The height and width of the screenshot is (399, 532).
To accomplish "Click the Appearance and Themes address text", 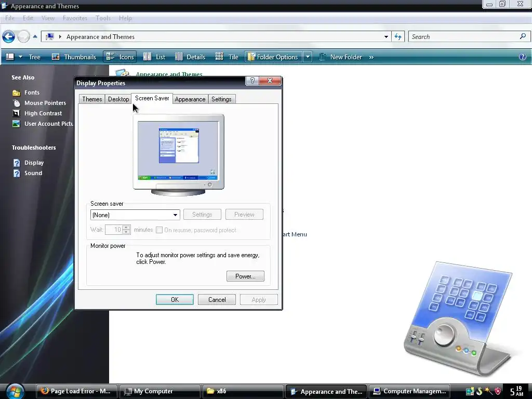I will (100, 37).
